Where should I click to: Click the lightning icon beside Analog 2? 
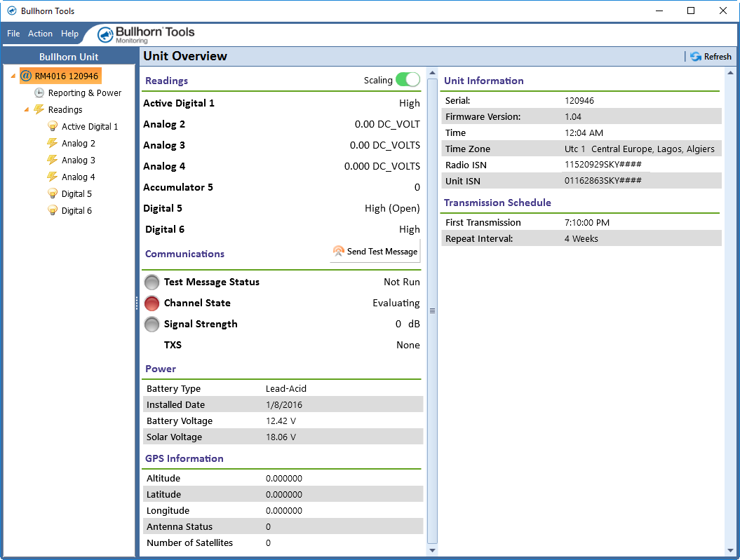pyautogui.click(x=53, y=143)
